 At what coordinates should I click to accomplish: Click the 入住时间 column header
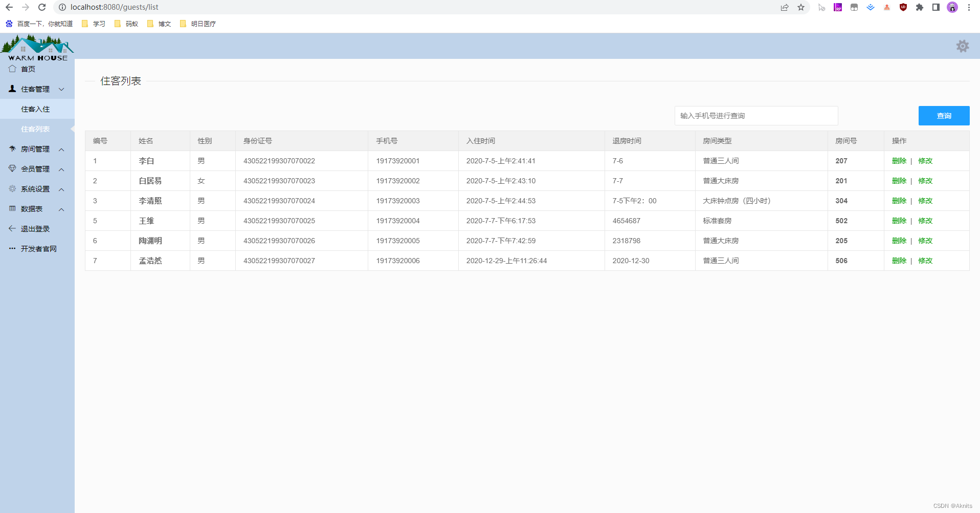point(531,141)
